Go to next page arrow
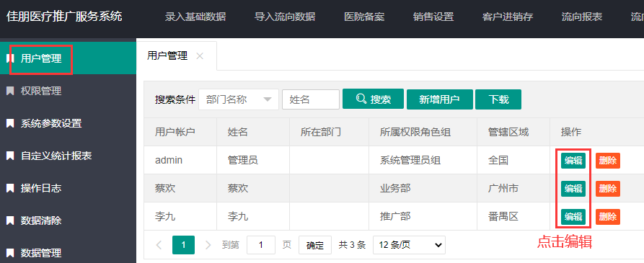Viewport: 644px width, 263px height. tap(208, 245)
